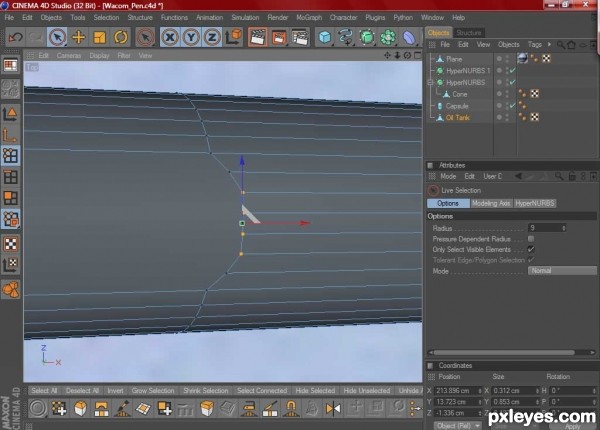Open deformer objects icon
The width and height of the screenshot is (600, 430).
[x=409, y=37]
